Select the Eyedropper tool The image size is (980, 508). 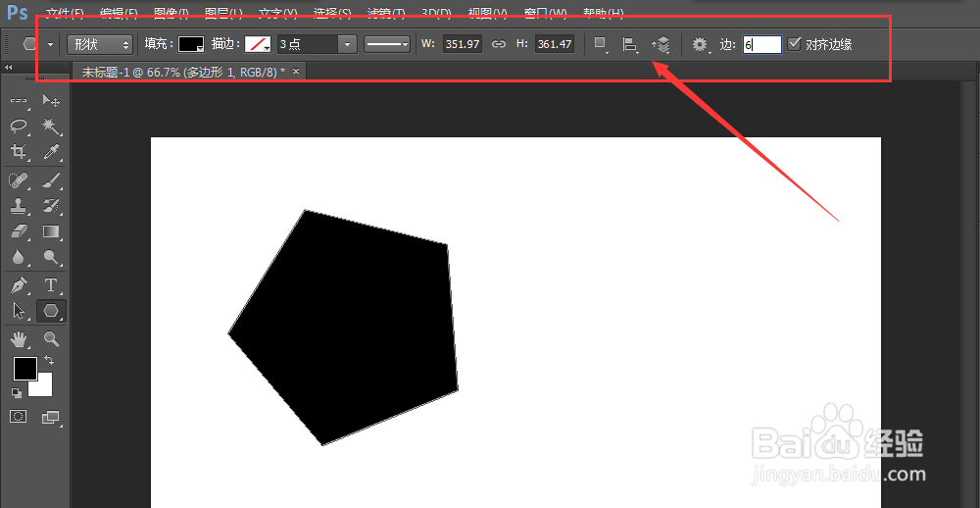point(51,151)
